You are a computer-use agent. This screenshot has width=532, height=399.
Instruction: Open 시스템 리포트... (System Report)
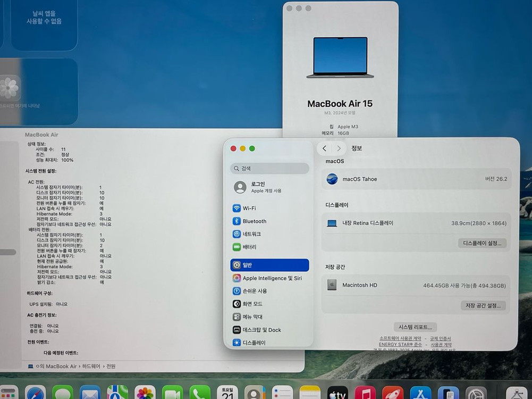click(415, 327)
